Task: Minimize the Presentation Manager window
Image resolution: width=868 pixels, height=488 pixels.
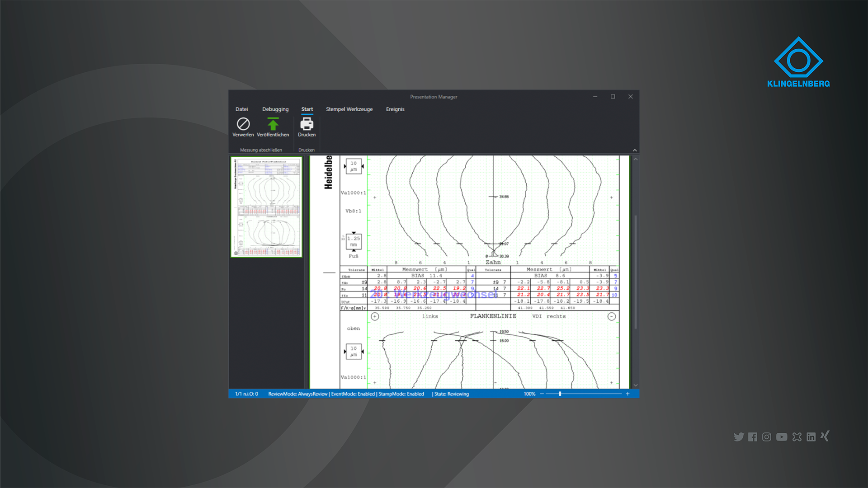Action: click(595, 97)
